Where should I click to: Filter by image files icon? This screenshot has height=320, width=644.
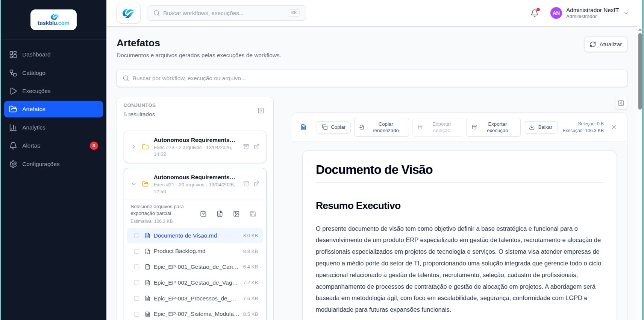click(x=236, y=214)
